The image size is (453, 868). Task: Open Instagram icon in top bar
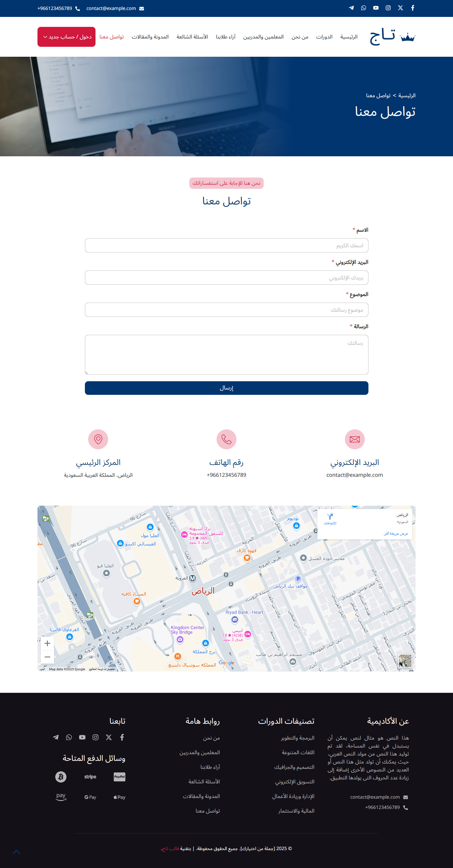(x=388, y=8)
